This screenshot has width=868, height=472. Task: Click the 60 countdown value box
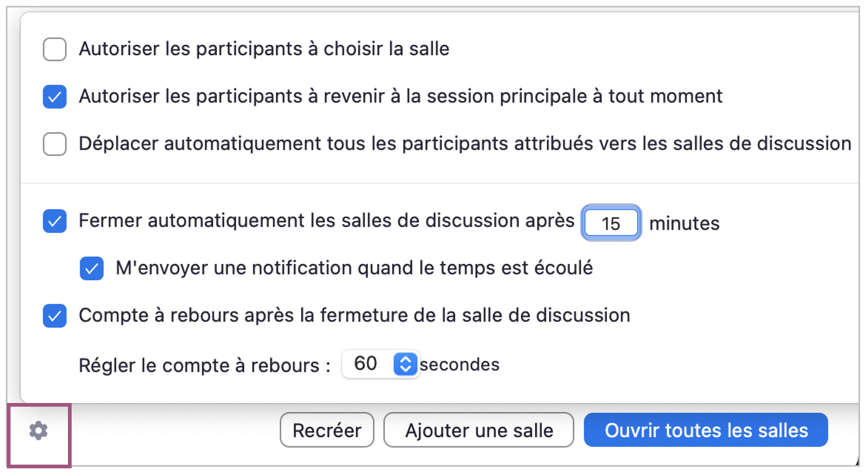pyautogui.click(x=366, y=364)
